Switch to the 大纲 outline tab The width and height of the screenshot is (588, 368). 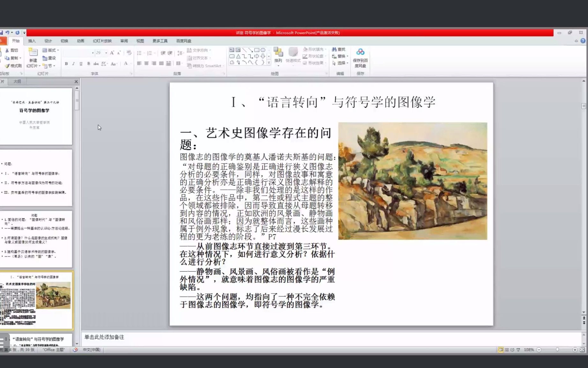(x=17, y=82)
